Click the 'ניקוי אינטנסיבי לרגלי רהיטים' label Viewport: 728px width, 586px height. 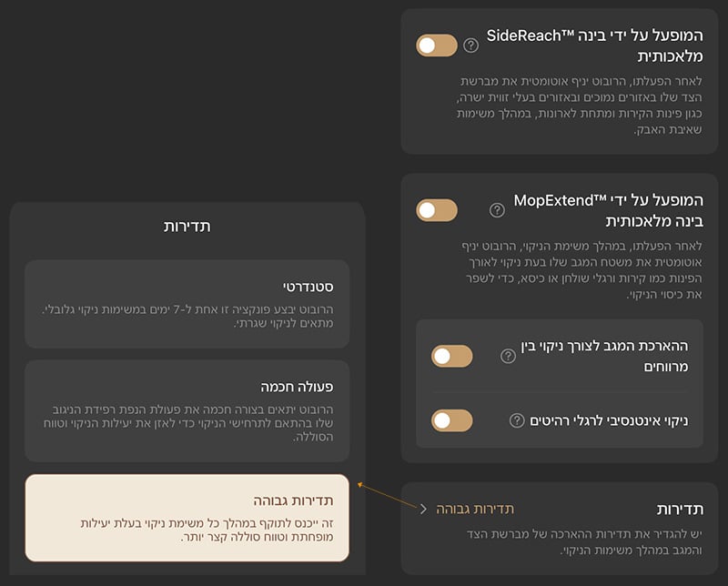click(612, 420)
